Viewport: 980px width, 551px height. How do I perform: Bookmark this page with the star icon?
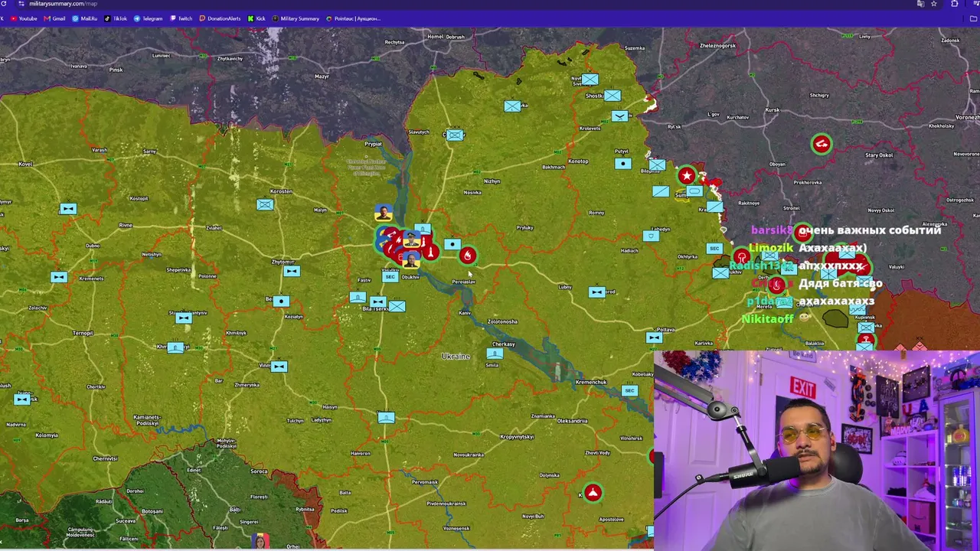click(x=933, y=4)
